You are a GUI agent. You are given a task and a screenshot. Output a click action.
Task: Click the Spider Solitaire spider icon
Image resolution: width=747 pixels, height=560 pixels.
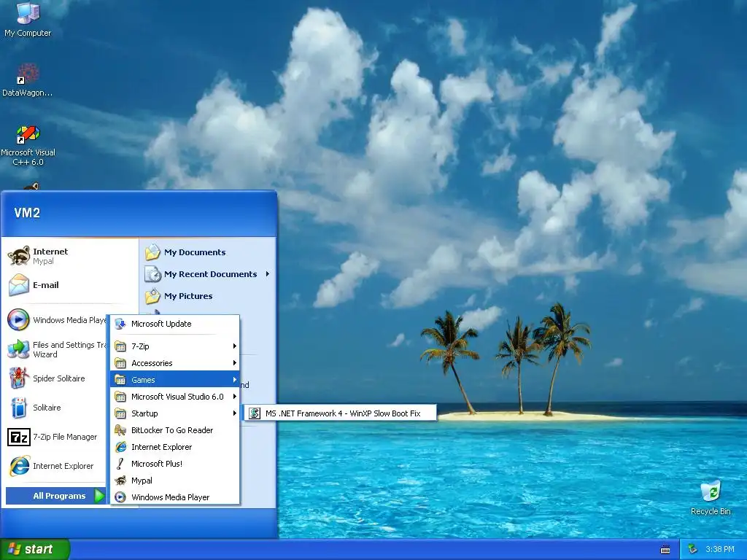(18, 378)
